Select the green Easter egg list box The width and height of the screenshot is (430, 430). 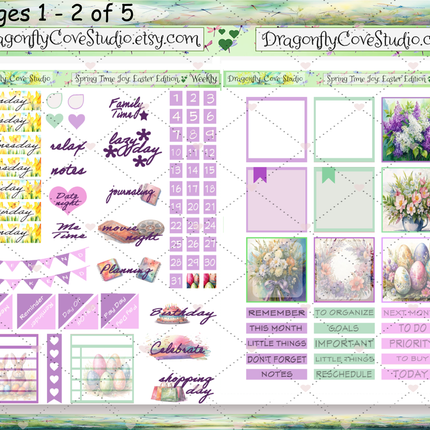point(102,369)
